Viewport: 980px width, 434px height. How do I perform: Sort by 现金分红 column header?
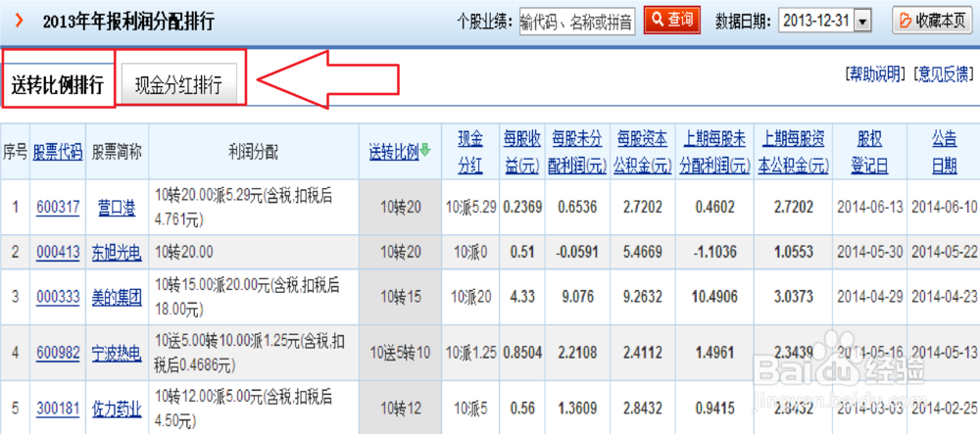point(470,152)
